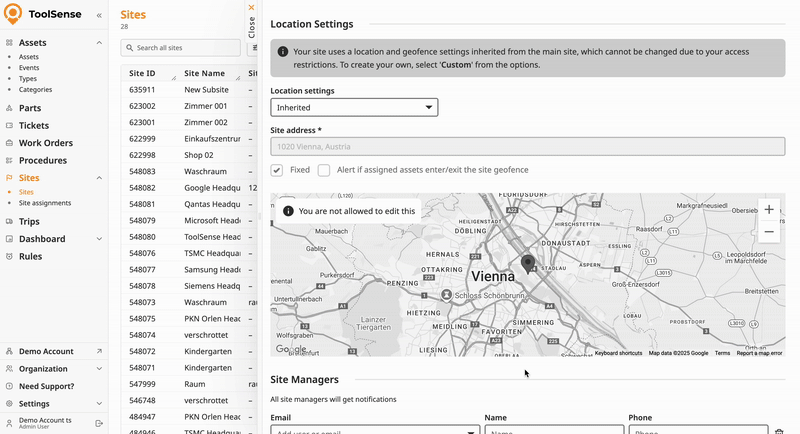Viewport: 800px width, 434px height.
Task: Open map Keyboard shortcuts
Action: coord(618,353)
